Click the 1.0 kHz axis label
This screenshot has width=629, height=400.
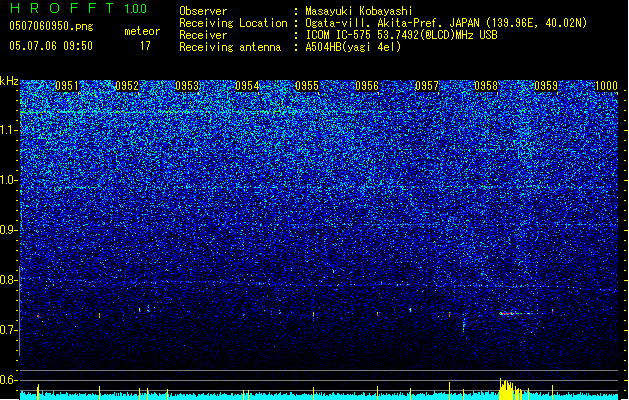click(8, 180)
